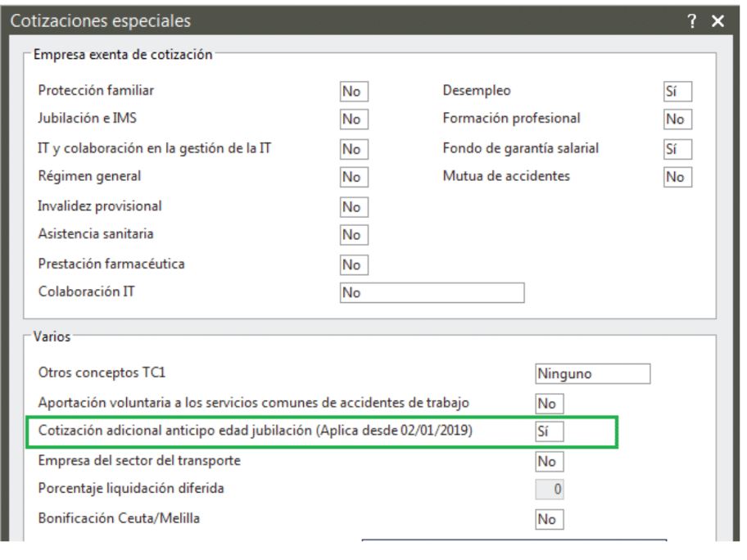Screen dimensions: 747x560
Task: Open the Otros conceptos TC1 Ninguno dropdown
Action: click(593, 374)
